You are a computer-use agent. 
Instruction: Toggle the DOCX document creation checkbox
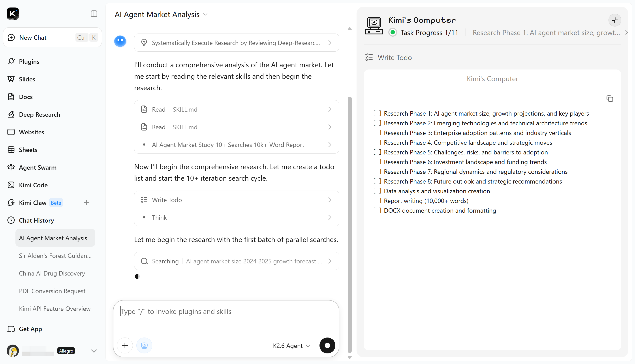click(377, 210)
